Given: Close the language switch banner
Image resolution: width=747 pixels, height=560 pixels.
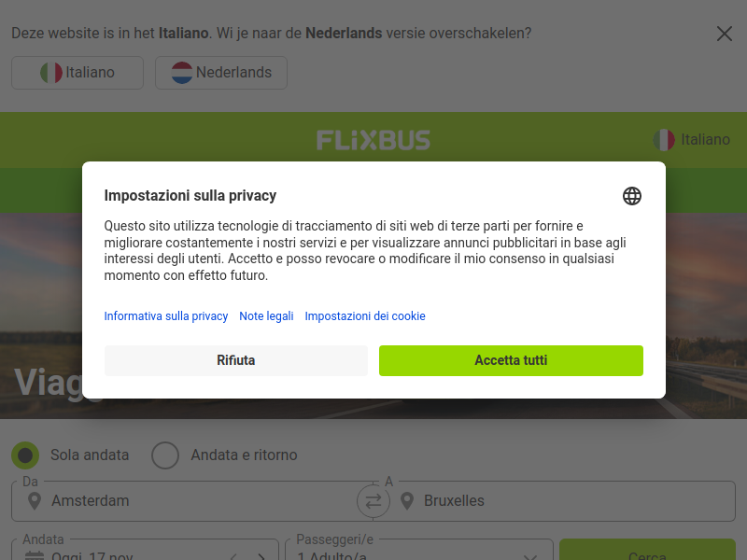Looking at the screenshot, I should click(725, 34).
